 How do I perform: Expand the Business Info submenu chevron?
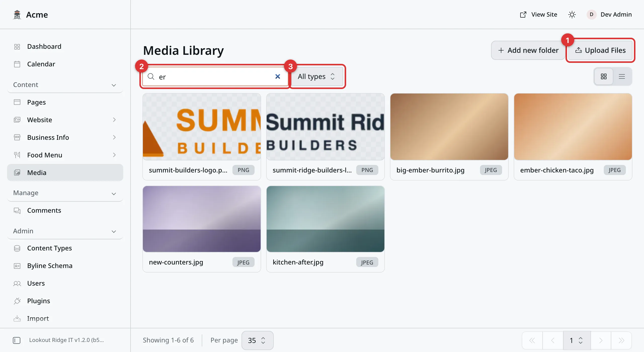114,138
